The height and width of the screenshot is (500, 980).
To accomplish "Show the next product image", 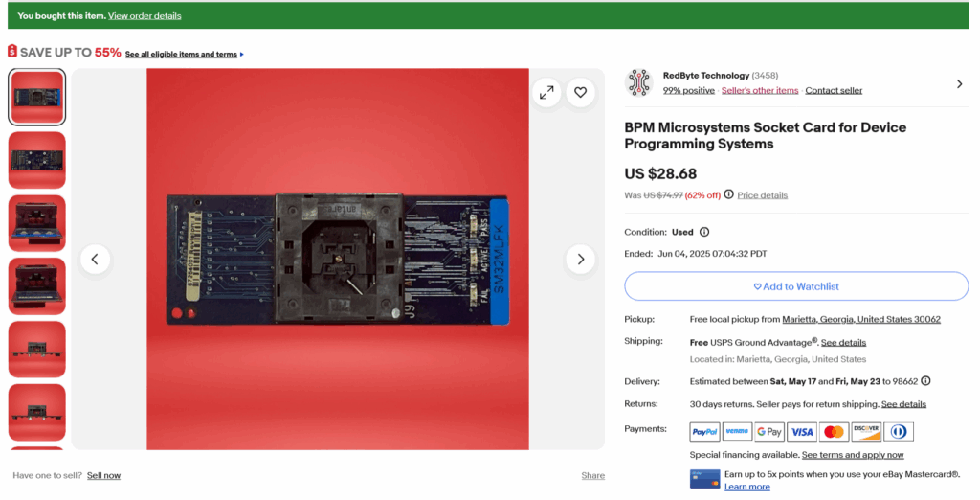I will pos(581,259).
